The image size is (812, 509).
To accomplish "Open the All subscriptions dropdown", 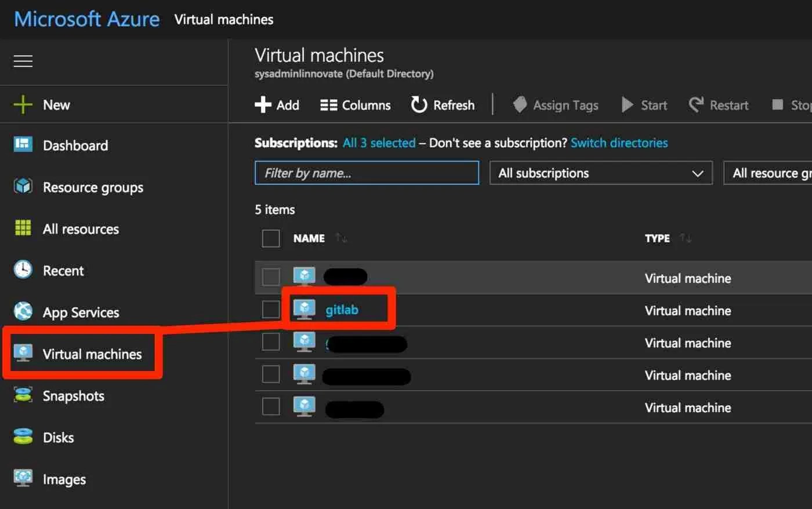I will (x=600, y=173).
